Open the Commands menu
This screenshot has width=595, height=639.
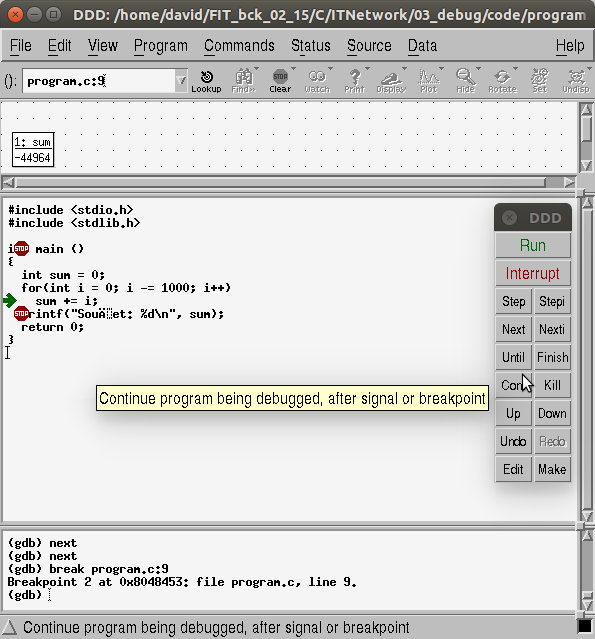[239, 46]
